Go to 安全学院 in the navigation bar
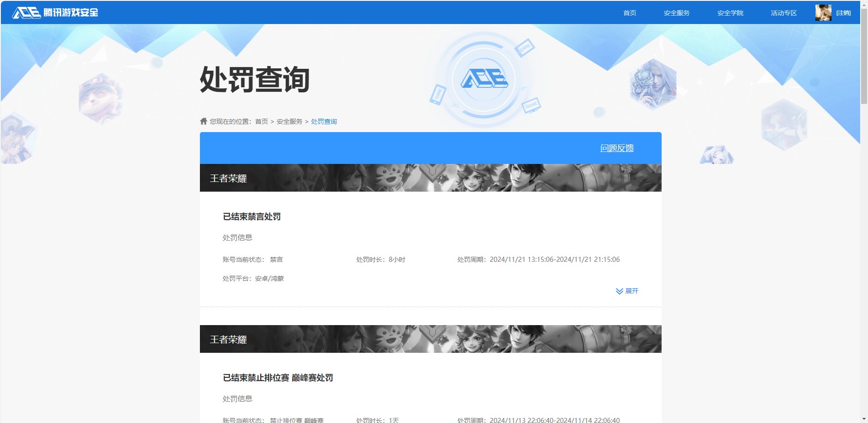 coord(730,13)
